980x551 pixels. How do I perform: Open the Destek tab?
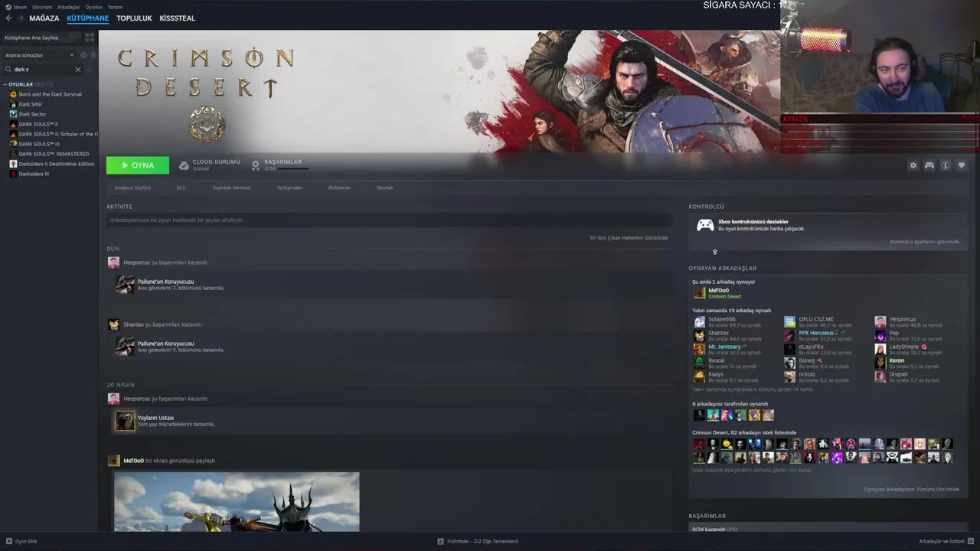click(x=384, y=187)
